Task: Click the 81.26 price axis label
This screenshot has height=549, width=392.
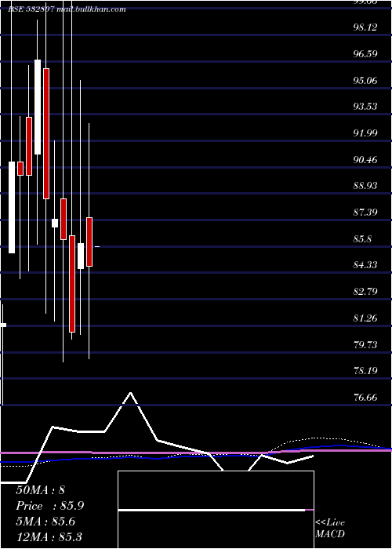Action: (x=365, y=318)
